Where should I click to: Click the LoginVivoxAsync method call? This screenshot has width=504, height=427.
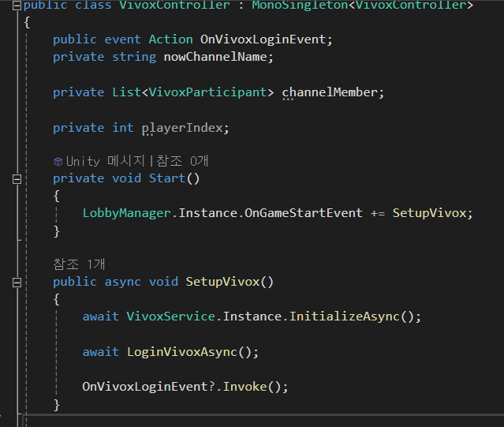[182, 352]
